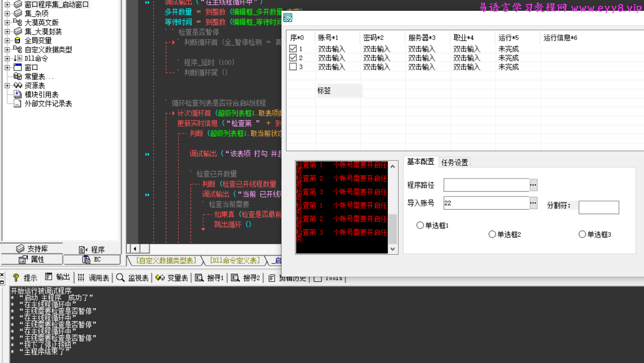Image resolution: width=644 pixels, height=363 pixels.
Task: Click the 搜寻1 search icon
Action: [x=199, y=278]
